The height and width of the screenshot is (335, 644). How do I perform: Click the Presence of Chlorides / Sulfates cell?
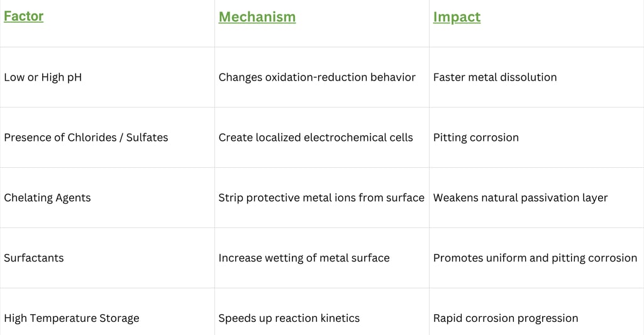107,138
